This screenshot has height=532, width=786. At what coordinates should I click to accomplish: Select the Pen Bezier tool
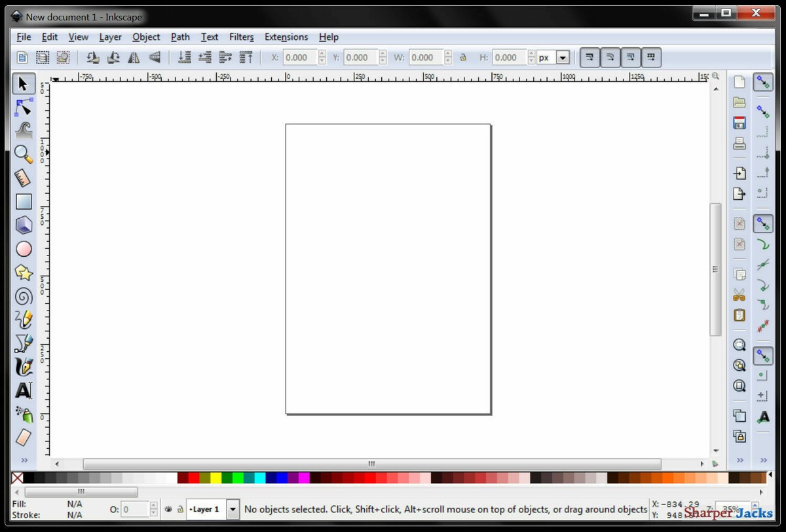(24, 343)
